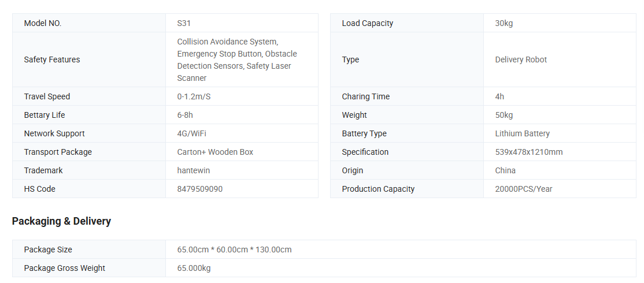Click the 0-1.2m/S travel speed value
644x283 pixels.
click(x=194, y=96)
